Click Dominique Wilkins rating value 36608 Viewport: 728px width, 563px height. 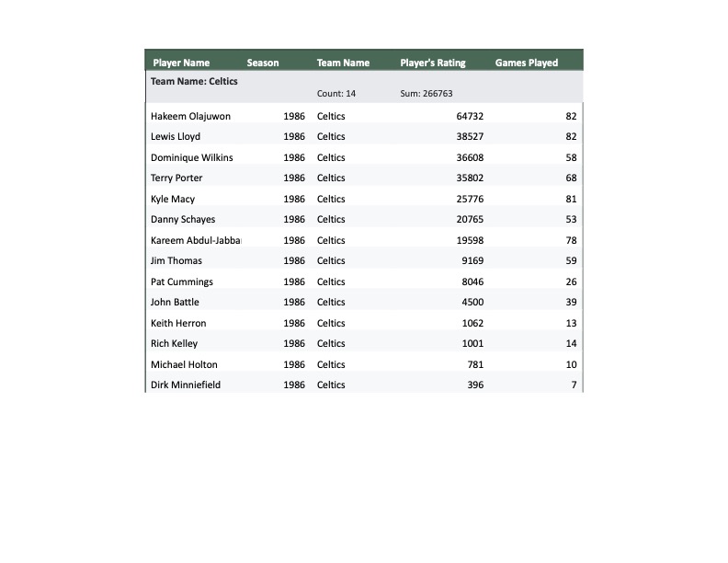click(x=470, y=157)
